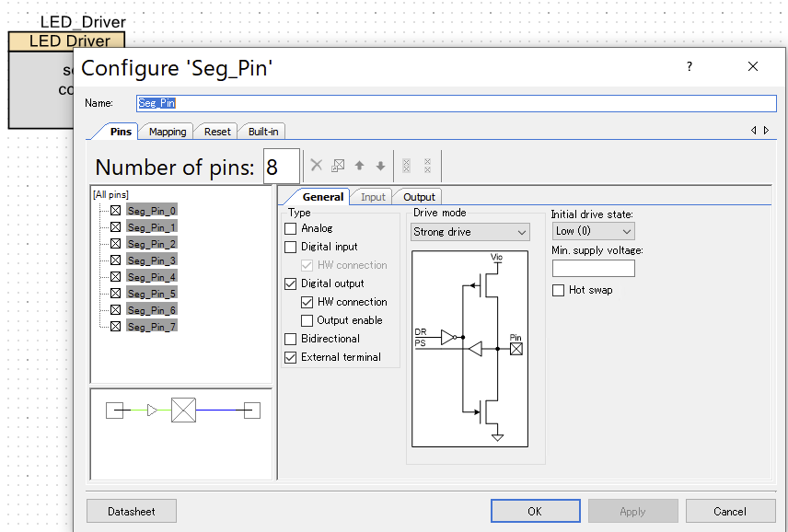Screen dimensions: 788x532
Task: Click the help question mark icon
Action: click(689, 67)
